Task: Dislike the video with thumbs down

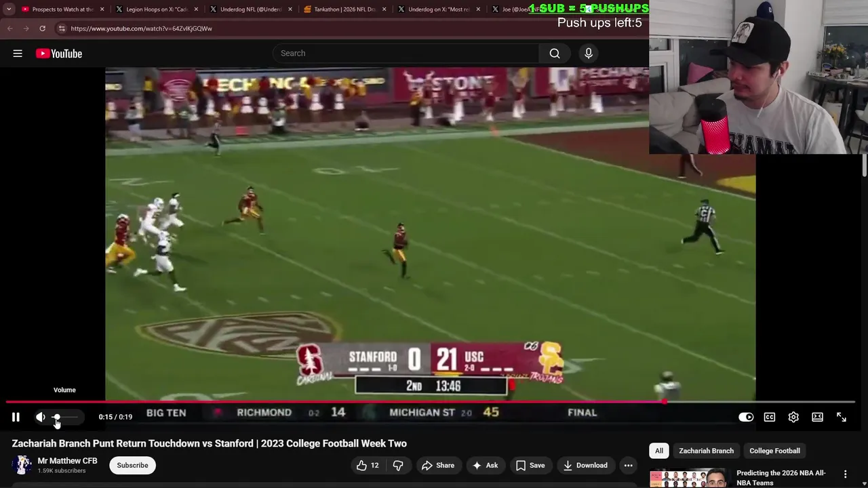Action: click(x=398, y=465)
